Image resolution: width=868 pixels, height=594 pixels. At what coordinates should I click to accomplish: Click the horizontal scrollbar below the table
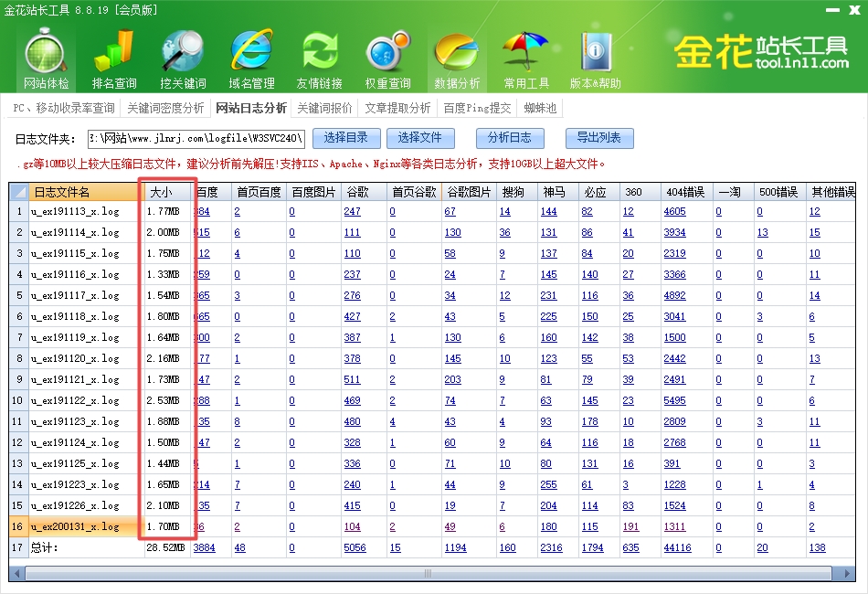pyautogui.click(x=425, y=573)
